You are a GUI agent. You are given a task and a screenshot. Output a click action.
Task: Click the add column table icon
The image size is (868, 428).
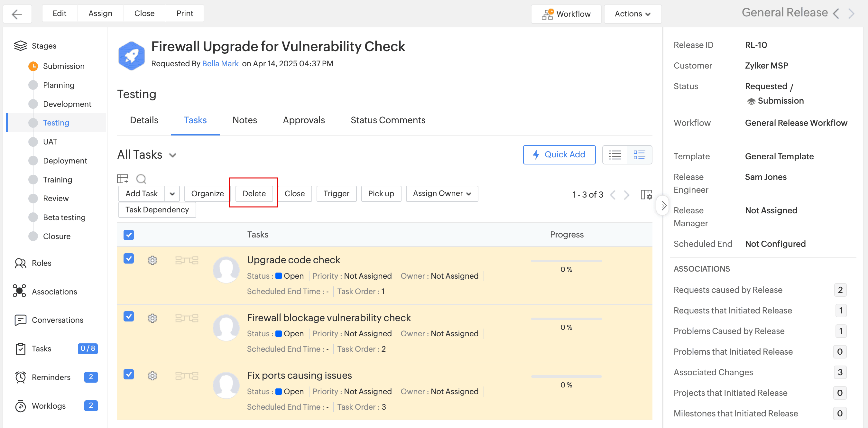point(122,178)
